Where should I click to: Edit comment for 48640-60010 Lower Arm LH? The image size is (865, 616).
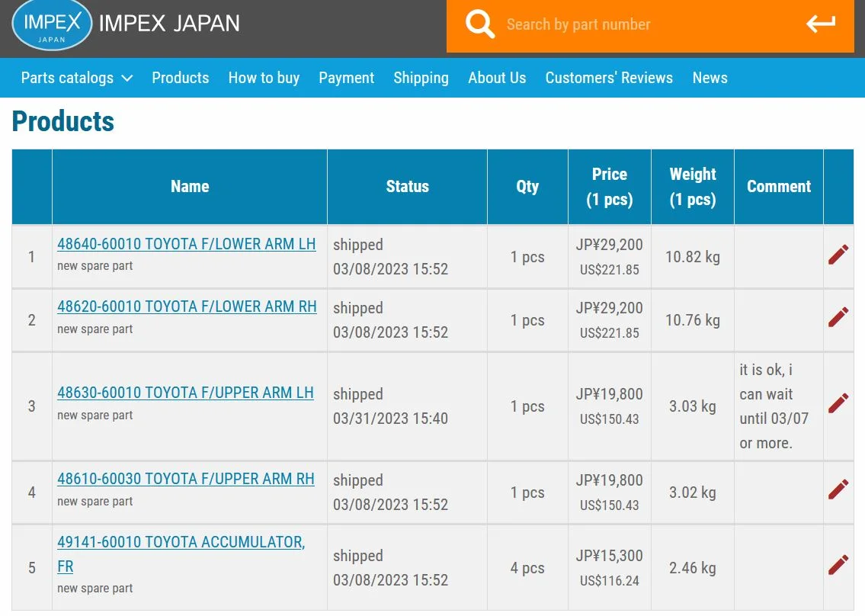point(838,255)
